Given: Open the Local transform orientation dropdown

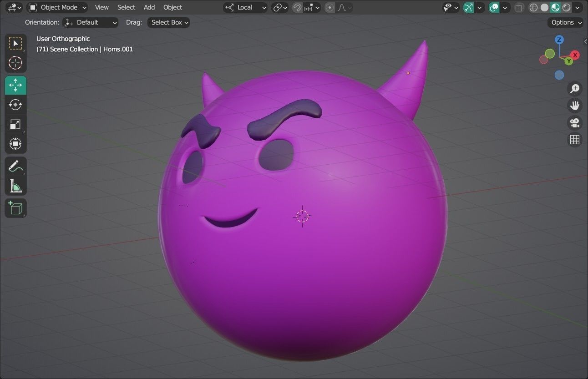Looking at the screenshot, I should [x=245, y=7].
